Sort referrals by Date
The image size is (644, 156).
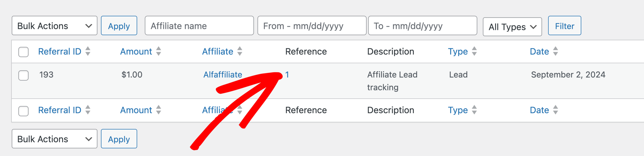click(555, 51)
